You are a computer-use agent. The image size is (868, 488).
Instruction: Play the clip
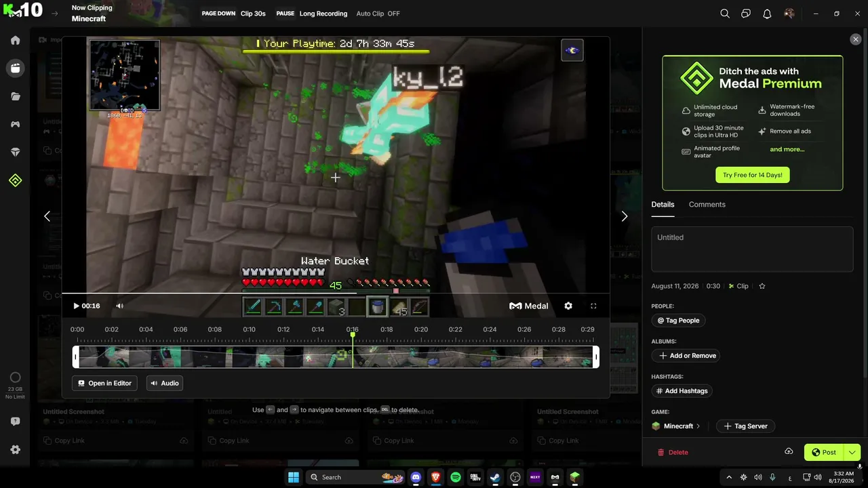(76, 306)
